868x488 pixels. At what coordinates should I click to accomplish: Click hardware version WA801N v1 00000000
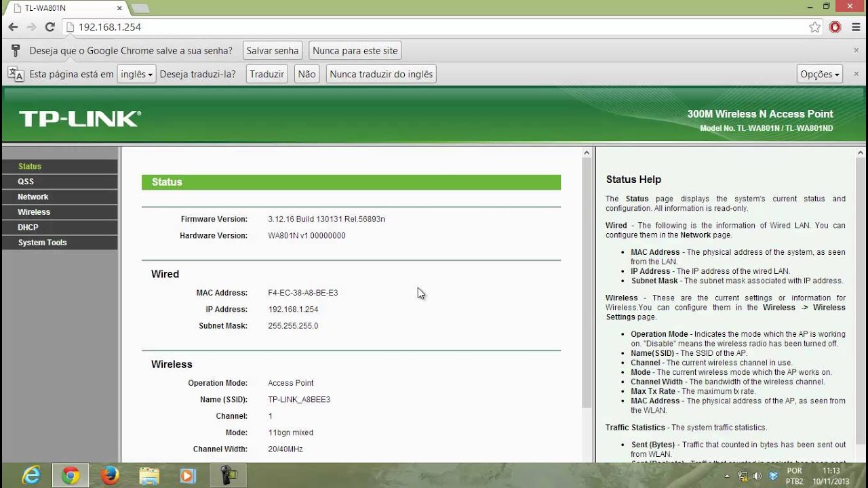tap(307, 235)
